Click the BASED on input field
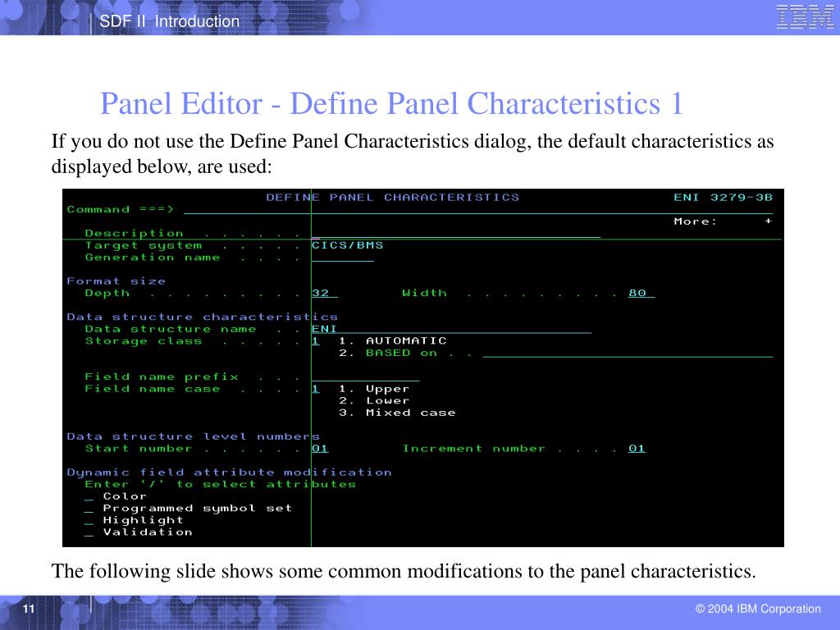840x630 pixels. 628,353
